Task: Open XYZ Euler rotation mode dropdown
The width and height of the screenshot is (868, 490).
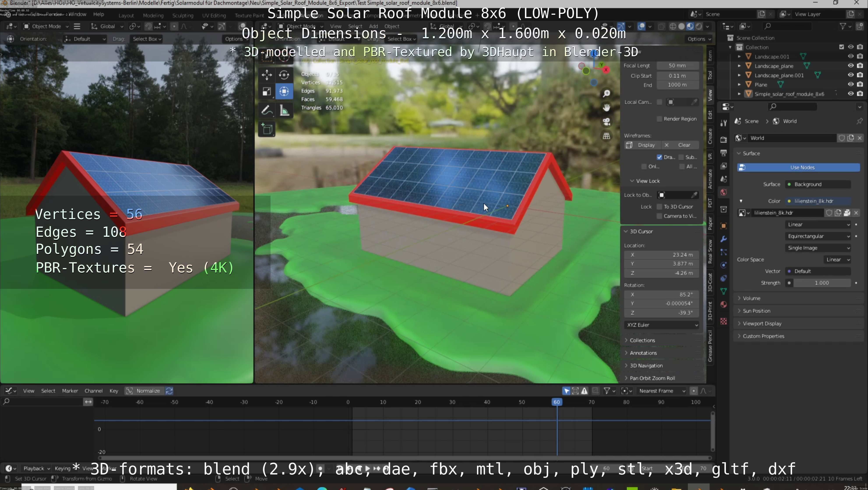Action: [661, 325]
